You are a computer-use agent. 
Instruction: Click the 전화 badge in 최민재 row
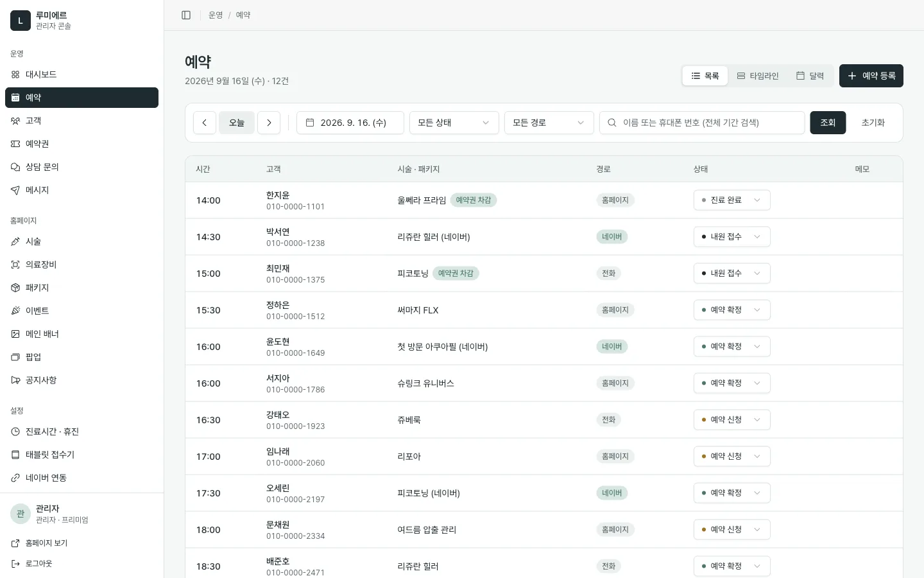pyautogui.click(x=609, y=274)
